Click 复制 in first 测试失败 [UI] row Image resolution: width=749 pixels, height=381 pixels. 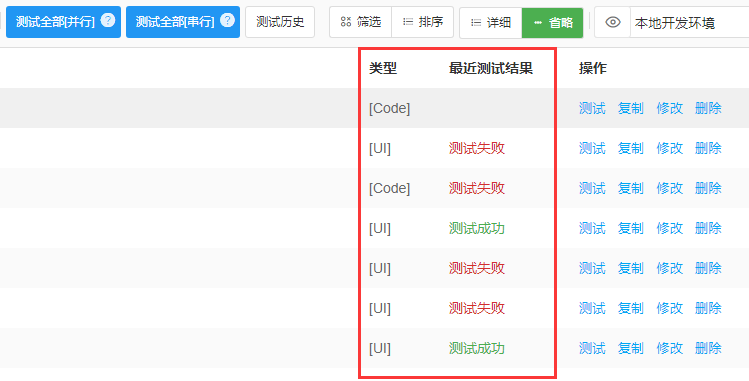(x=631, y=148)
